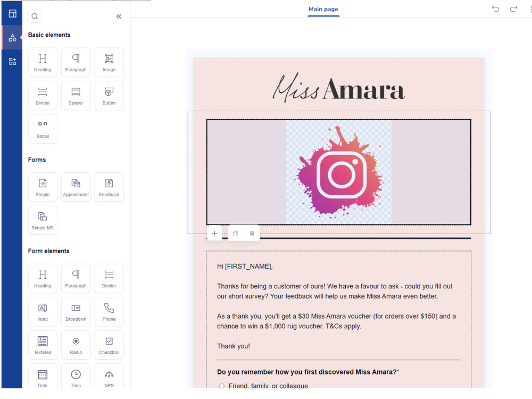Screen dimensions: 532x399
Task: Delete the selected image block
Action: 252,234
